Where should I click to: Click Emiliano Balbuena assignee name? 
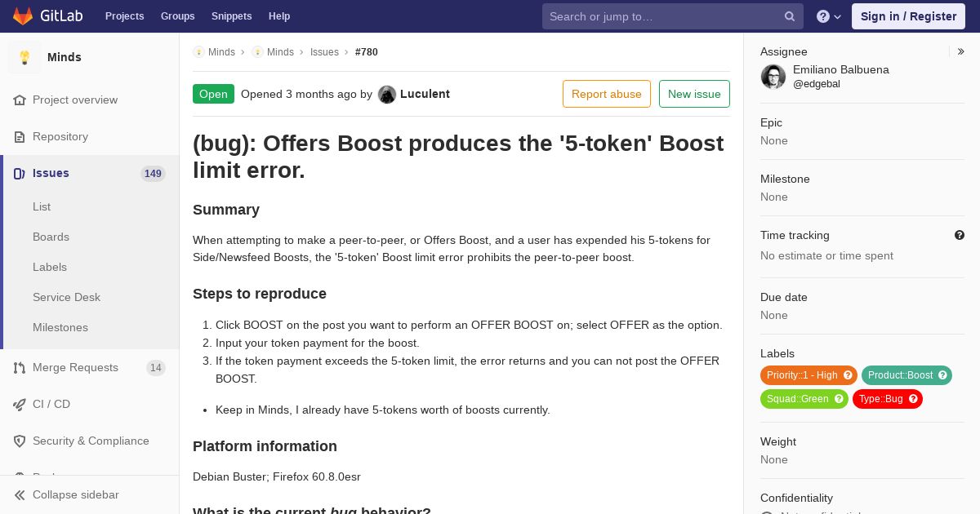(x=841, y=70)
